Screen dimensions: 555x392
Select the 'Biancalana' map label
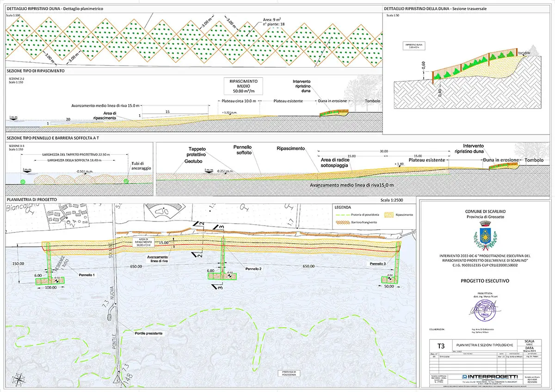click(x=22, y=208)
